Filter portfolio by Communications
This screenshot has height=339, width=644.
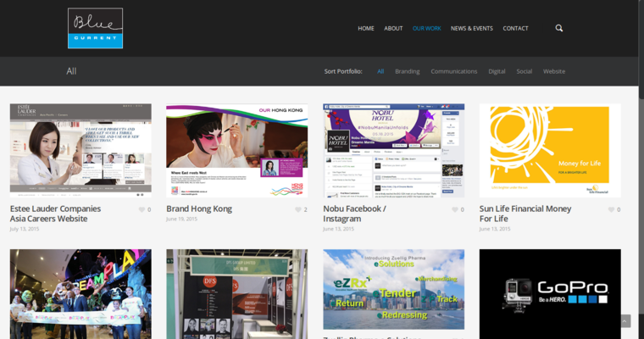[x=454, y=71]
